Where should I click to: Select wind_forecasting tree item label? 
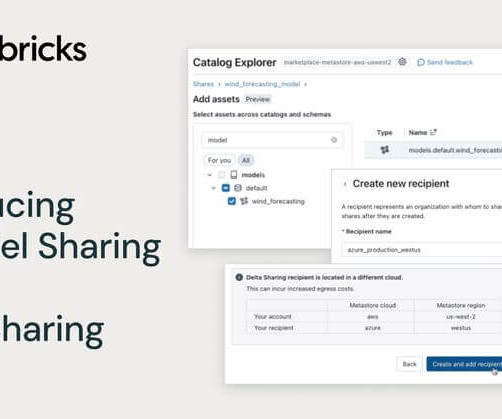[x=278, y=201]
